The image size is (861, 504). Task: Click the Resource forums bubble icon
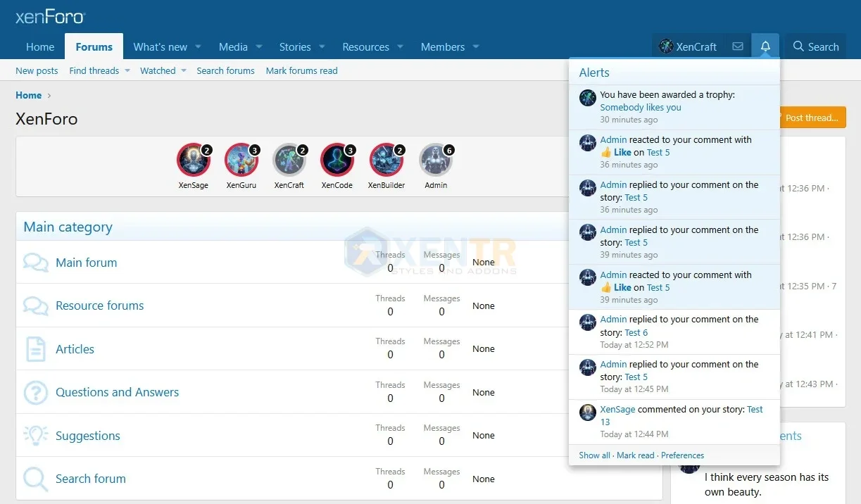click(35, 305)
